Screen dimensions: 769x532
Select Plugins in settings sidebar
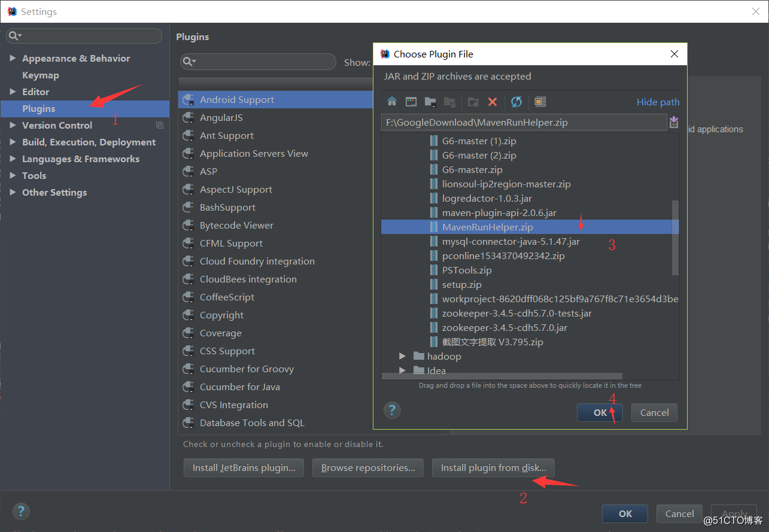85,108
